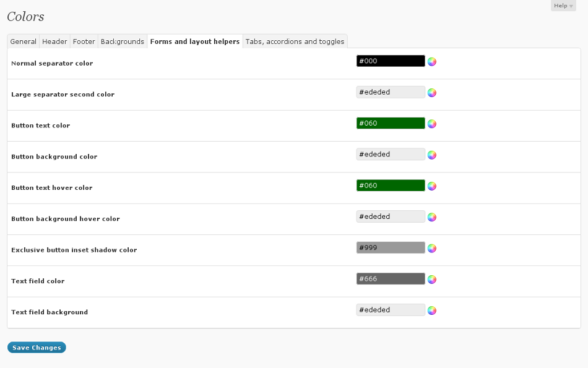
Task: Open color picker for Button background color
Action: [432, 155]
